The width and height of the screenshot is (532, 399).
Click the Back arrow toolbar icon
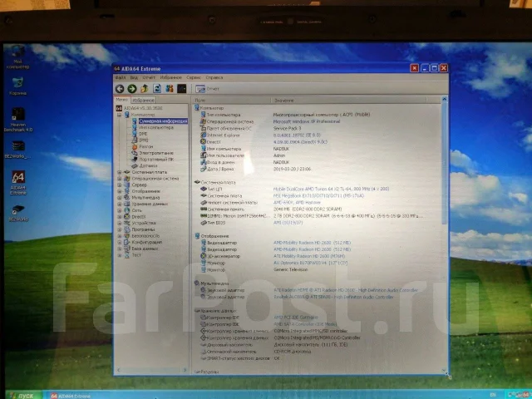(x=120, y=89)
